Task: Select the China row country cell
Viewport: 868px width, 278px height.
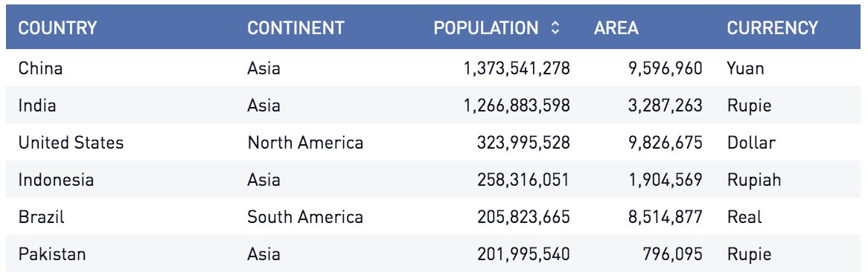Action: click(x=40, y=68)
